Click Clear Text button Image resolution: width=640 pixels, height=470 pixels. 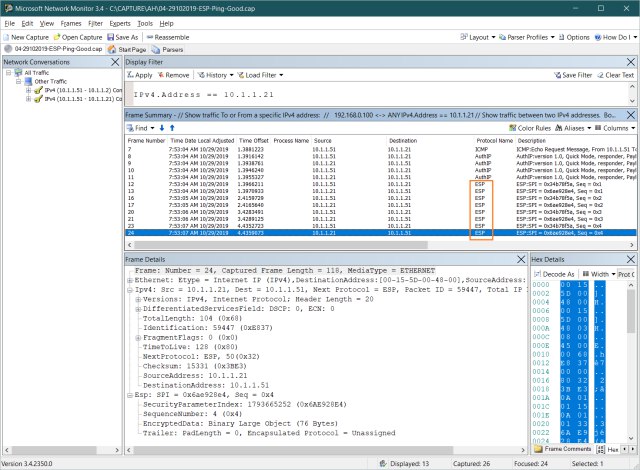click(616, 75)
